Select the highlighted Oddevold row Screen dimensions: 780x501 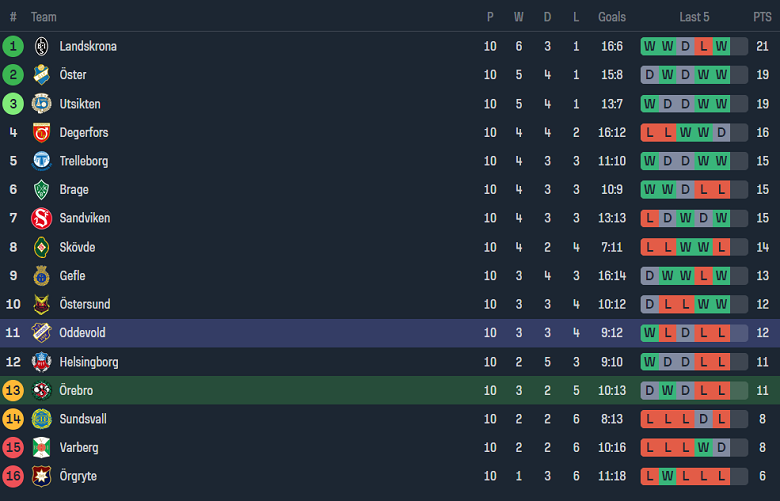tap(390, 333)
